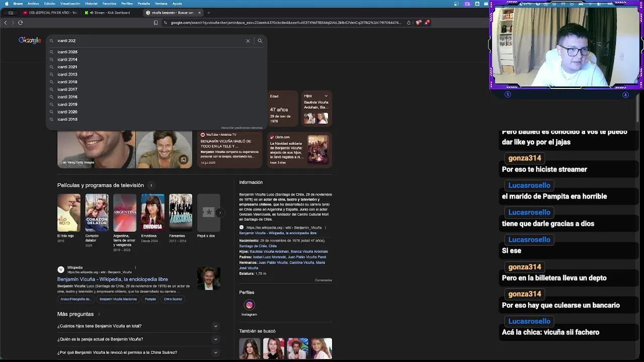644x362 pixels.
Task: Open the Favoritos menu
Action: pyautogui.click(x=109, y=4)
